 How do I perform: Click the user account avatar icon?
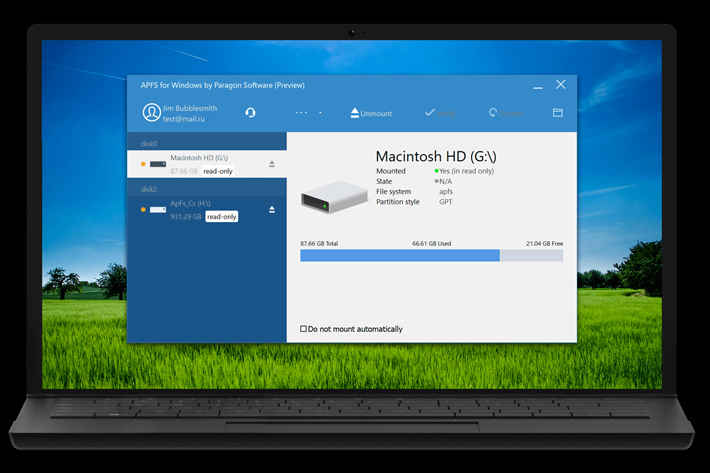click(x=151, y=112)
